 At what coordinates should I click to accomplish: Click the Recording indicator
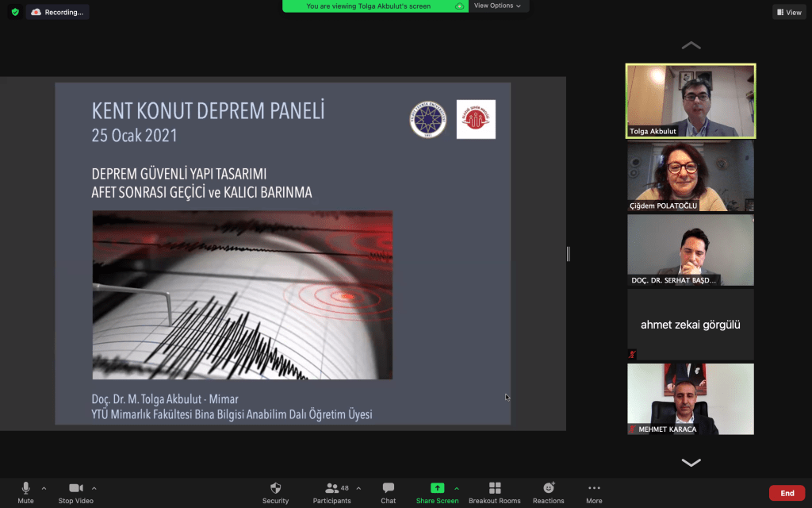[57, 12]
